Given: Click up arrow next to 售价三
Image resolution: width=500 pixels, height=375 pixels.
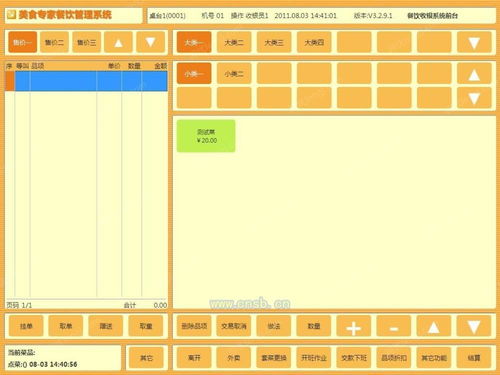Looking at the screenshot, I should point(118,42).
